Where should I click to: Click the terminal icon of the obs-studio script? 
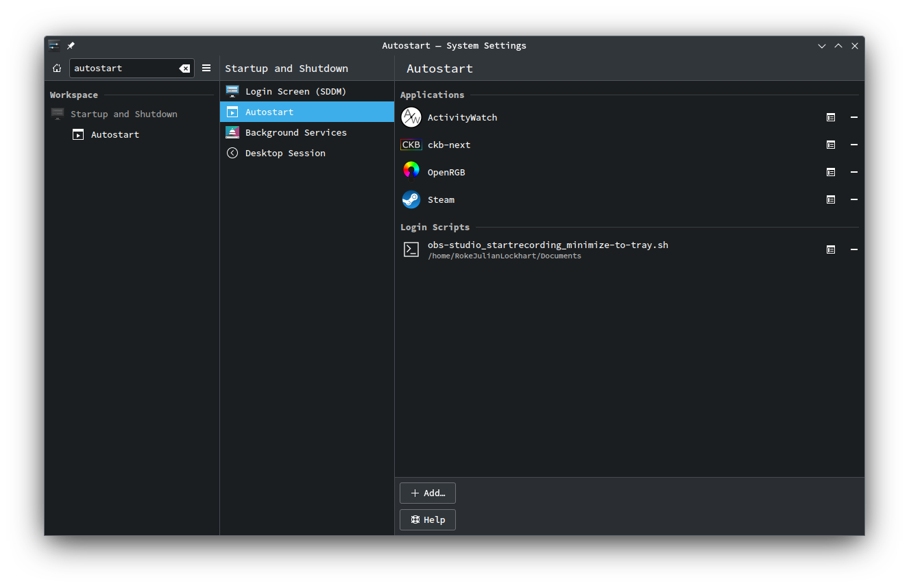[411, 249]
